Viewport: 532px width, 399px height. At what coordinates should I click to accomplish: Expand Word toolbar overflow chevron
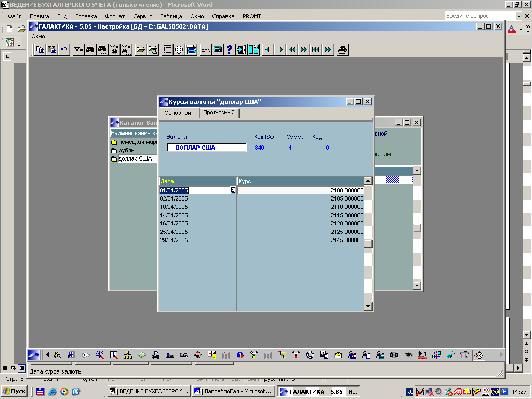(x=528, y=29)
